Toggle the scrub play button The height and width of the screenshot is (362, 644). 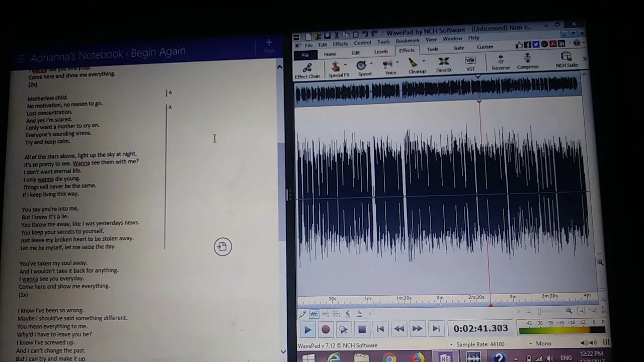click(344, 329)
